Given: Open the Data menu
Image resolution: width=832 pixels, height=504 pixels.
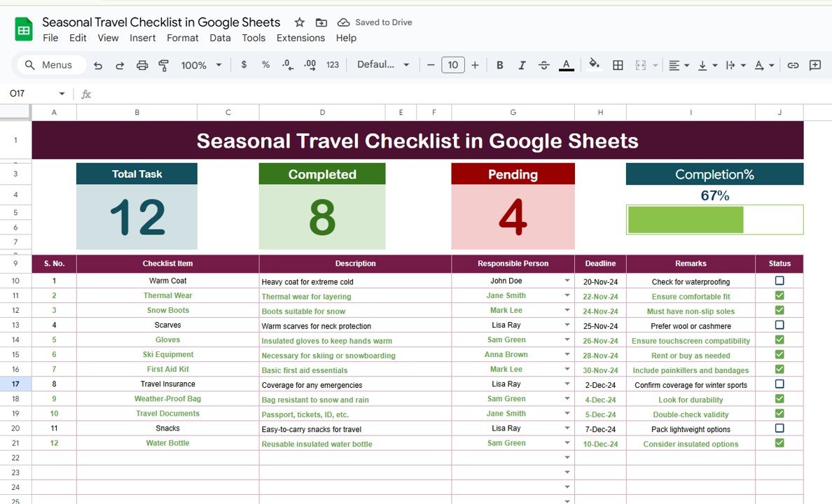Looking at the screenshot, I should pos(220,38).
